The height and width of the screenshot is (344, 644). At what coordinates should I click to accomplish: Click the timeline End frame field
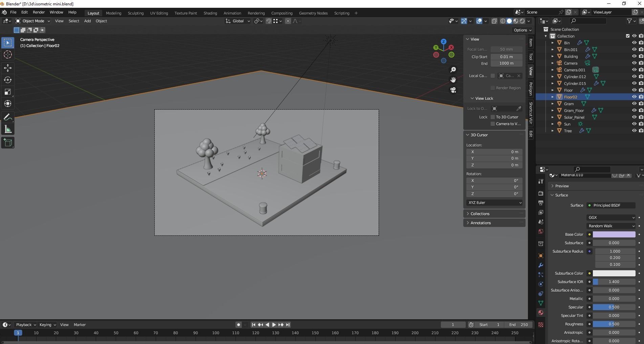pos(518,325)
